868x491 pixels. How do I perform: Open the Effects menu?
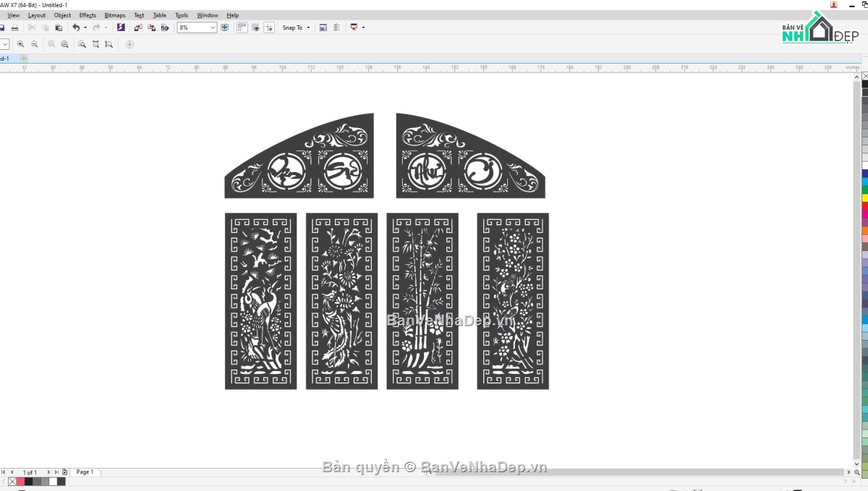pyautogui.click(x=88, y=15)
